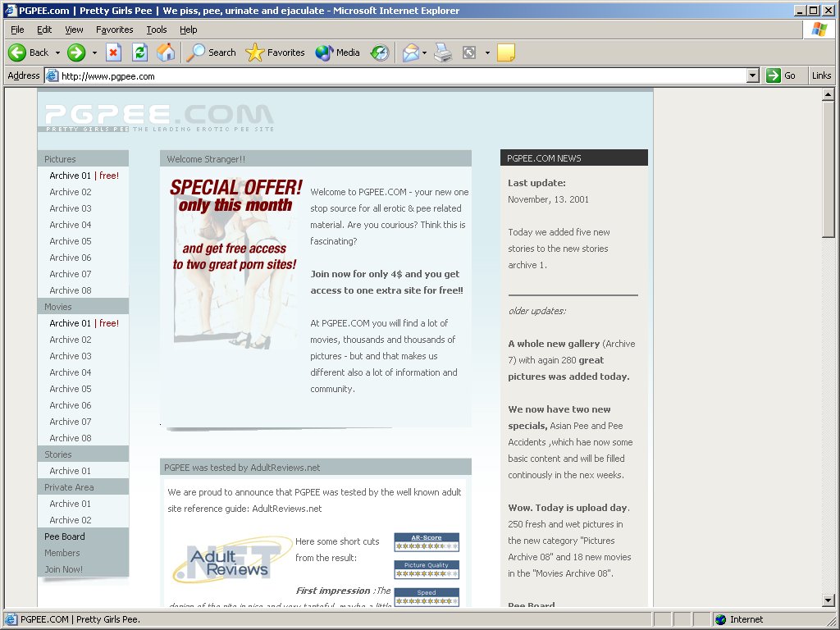Open Private Area Archive 02 link
The height and width of the screenshot is (630, 840).
71,520
